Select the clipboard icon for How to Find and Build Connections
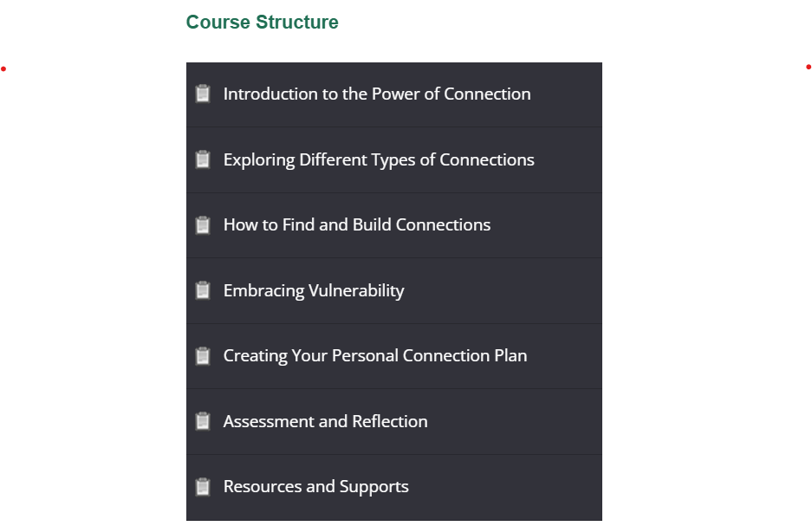This screenshot has width=812, height=526. [x=203, y=225]
